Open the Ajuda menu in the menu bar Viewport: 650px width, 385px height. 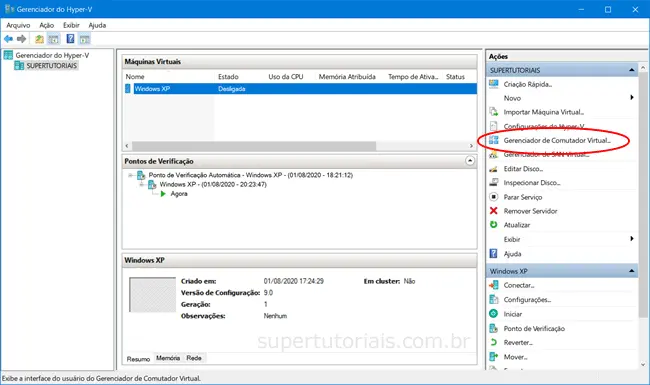point(97,25)
